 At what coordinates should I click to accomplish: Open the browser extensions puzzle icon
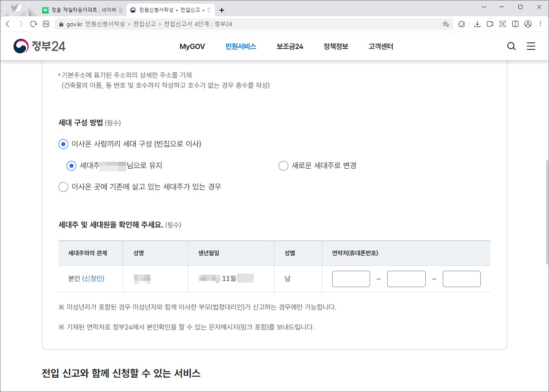pyautogui.click(x=462, y=24)
